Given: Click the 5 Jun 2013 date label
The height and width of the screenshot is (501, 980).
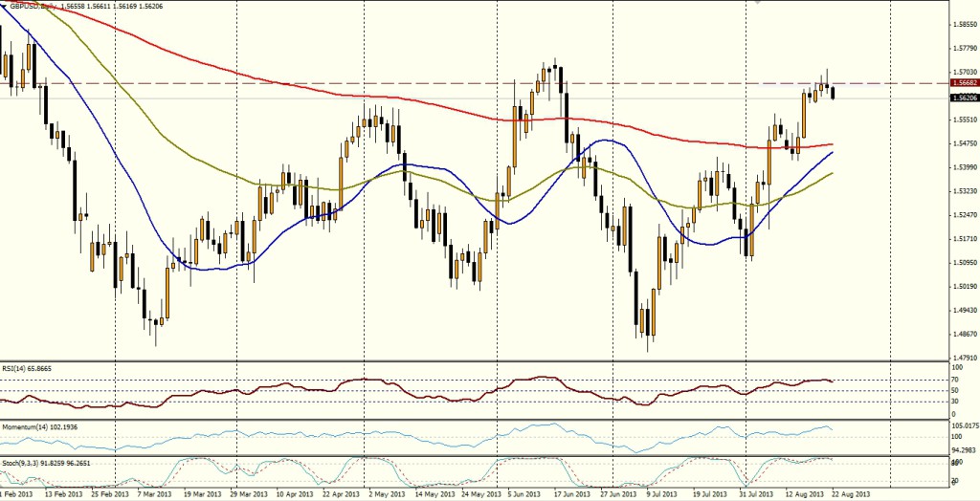Looking at the screenshot, I should pos(527,494).
